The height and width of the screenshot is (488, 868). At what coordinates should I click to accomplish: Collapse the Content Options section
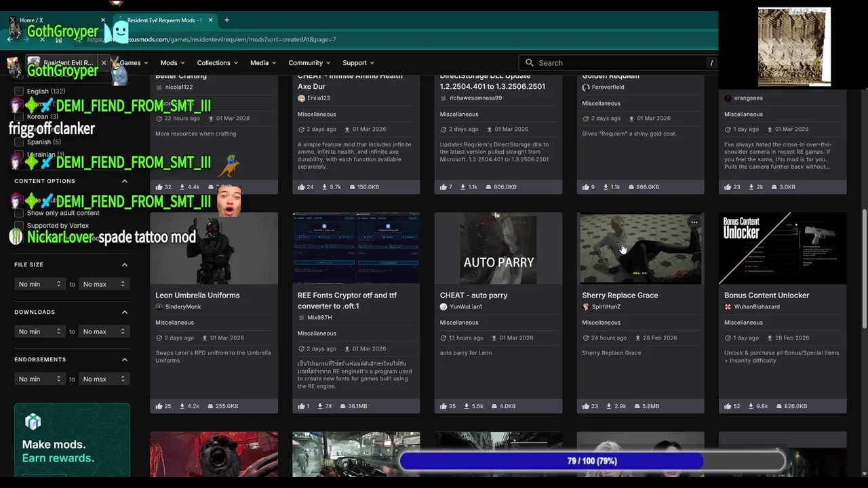click(125, 181)
